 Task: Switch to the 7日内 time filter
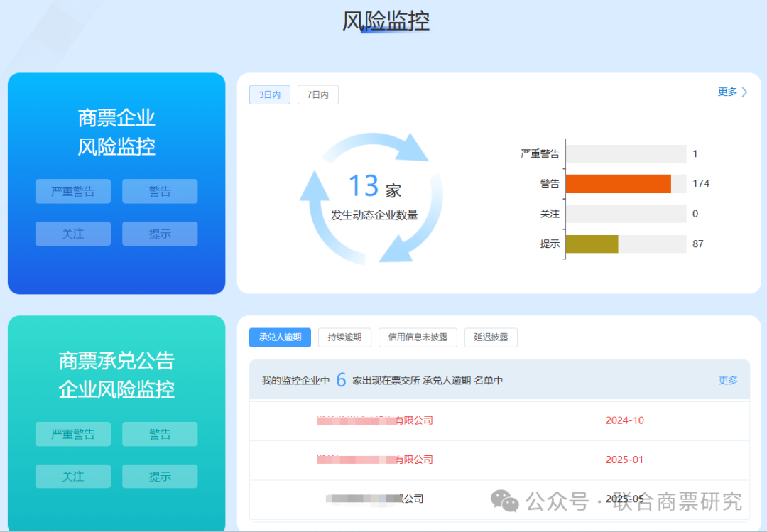[x=317, y=95]
